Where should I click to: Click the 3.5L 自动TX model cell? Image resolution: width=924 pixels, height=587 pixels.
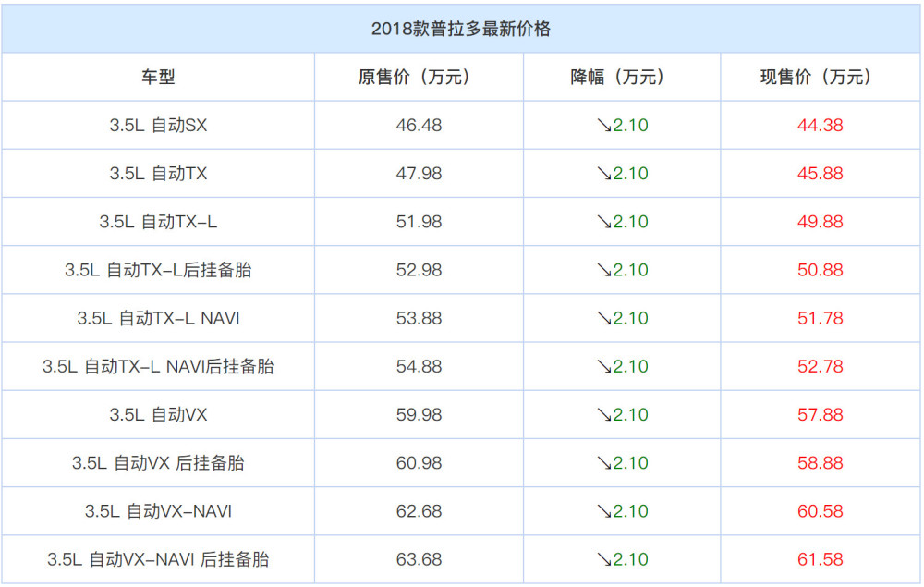(x=158, y=173)
